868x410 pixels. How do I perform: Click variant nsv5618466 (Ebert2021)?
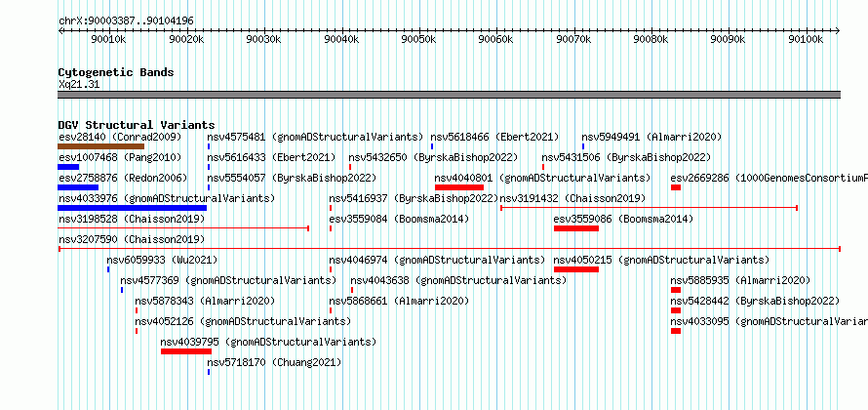(x=494, y=137)
